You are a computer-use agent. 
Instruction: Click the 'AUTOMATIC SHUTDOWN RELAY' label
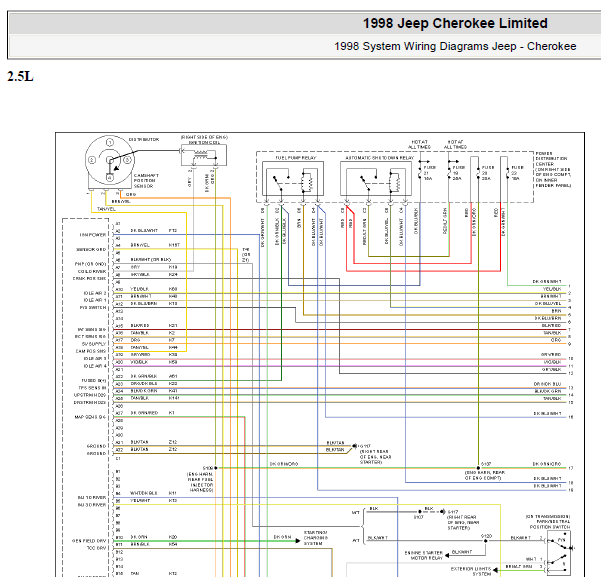pyautogui.click(x=379, y=158)
